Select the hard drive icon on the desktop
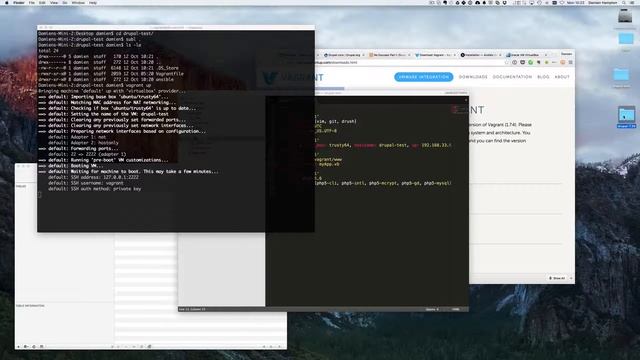 click(x=625, y=16)
